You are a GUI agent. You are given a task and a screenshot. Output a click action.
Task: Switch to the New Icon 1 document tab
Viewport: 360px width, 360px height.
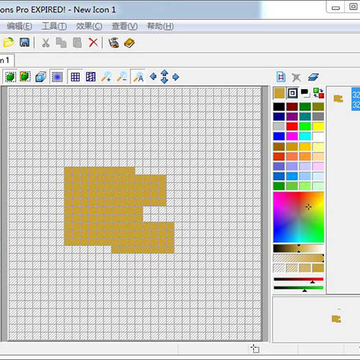(6, 60)
